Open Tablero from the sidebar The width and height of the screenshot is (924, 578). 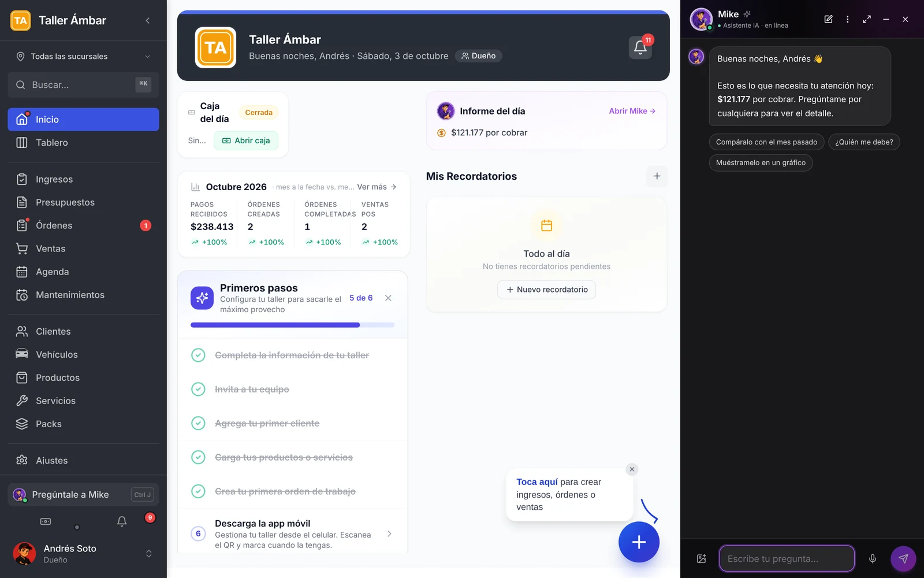point(83,143)
